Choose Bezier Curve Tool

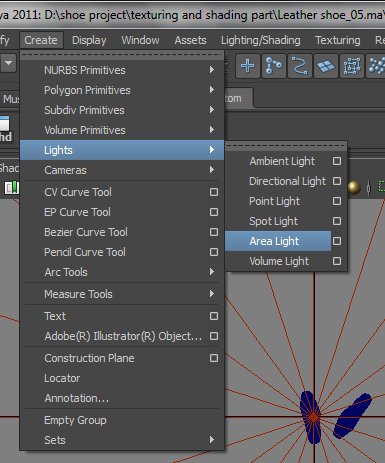pyautogui.click(x=86, y=232)
